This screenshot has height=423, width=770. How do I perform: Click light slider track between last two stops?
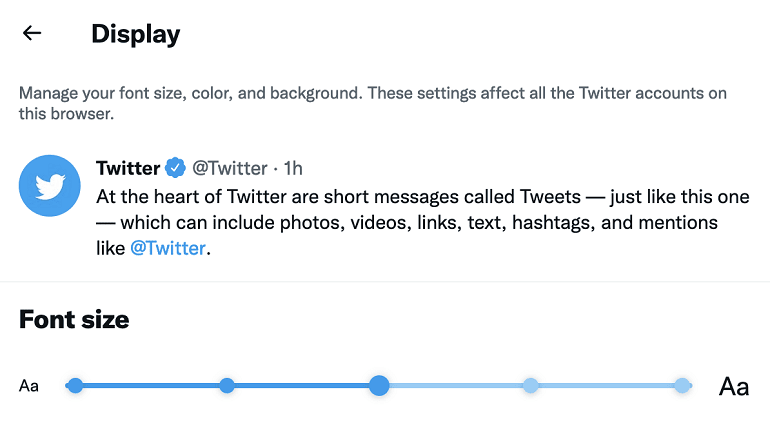click(x=606, y=386)
